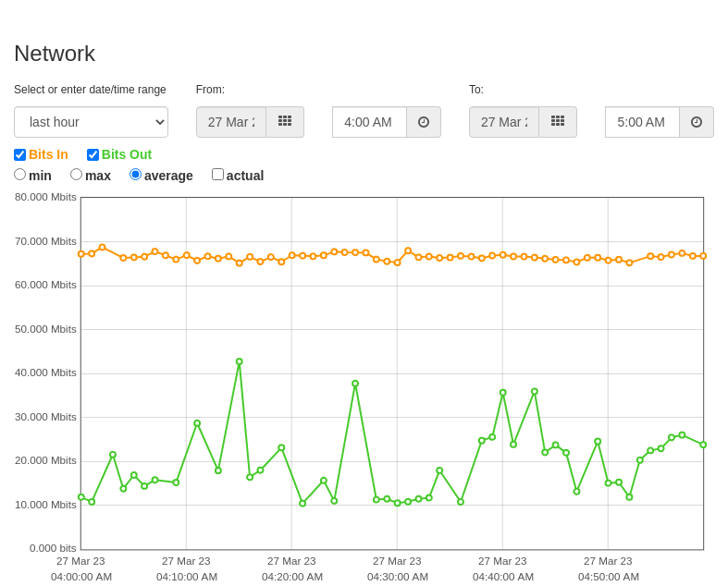Open the From date calendar grid icon
The height and width of the screenshot is (586, 728).
tap(285, 122)
